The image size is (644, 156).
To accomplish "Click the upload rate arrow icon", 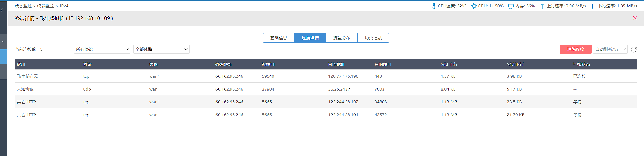I will pyautogui.click(x=542, y=6).
